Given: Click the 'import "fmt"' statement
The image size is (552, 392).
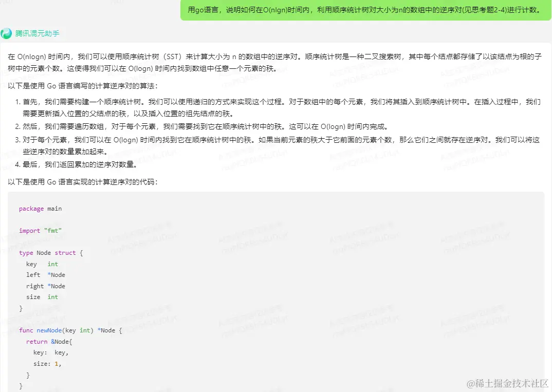Looking at the screenshot, I should click(40, 230).
